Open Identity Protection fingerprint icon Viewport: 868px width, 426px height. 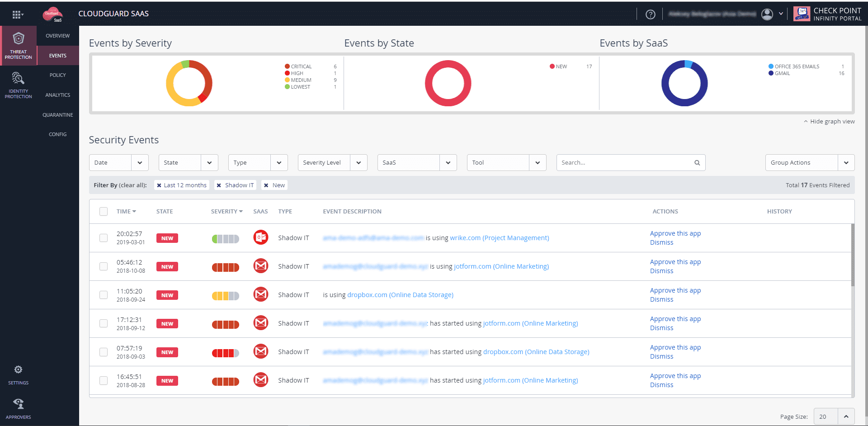click(x=18, y=78)
